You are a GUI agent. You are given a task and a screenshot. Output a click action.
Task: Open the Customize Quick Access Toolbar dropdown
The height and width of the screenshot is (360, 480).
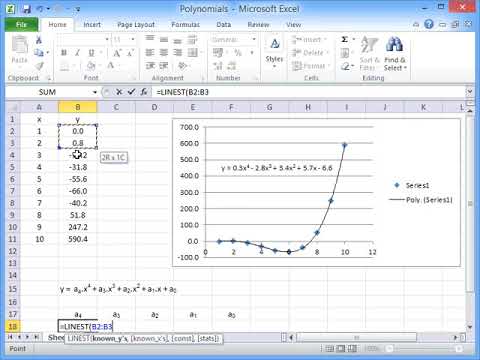(x=77, y=9)
